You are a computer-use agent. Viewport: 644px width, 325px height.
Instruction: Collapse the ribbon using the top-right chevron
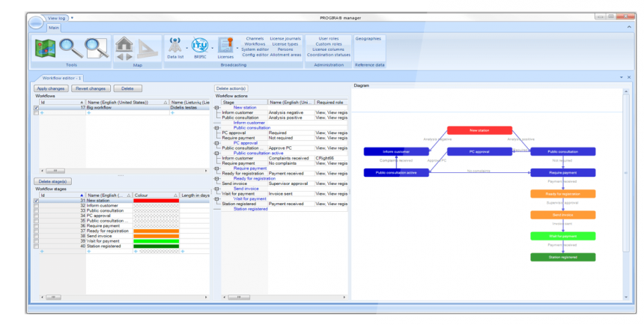629,27
